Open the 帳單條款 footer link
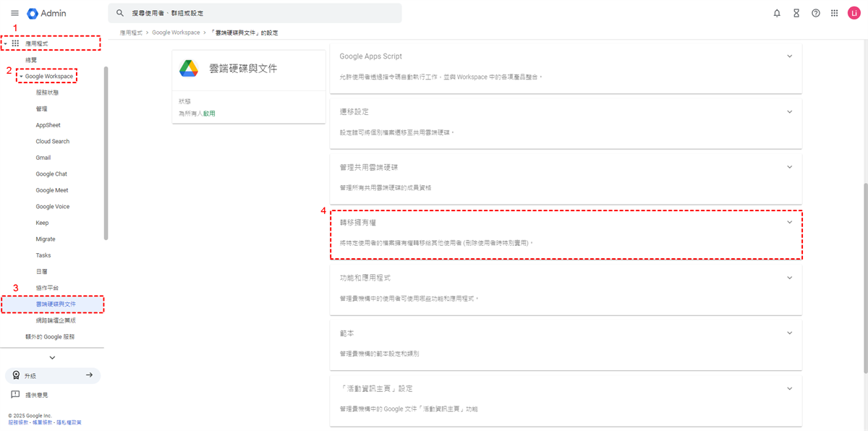868x431 pixels. 41,422
